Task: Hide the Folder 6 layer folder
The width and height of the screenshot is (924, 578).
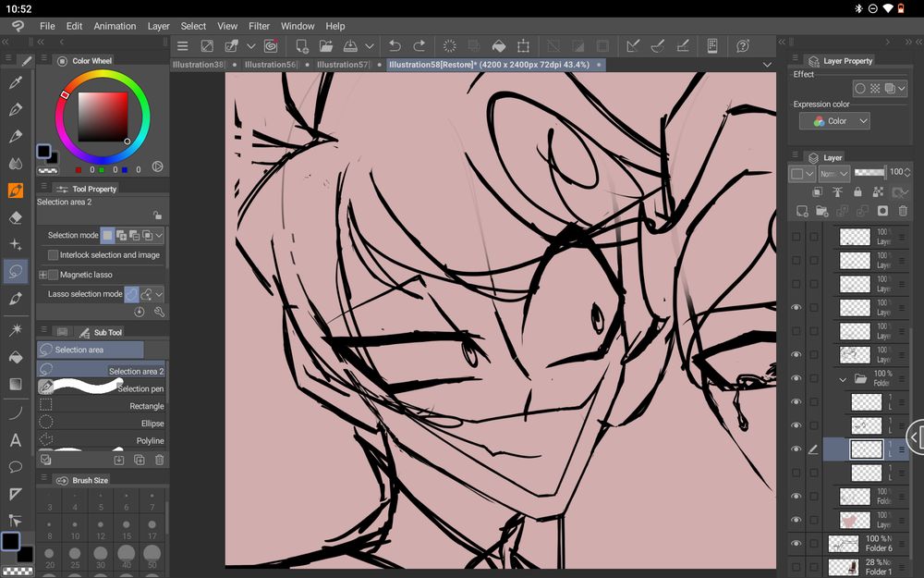Action: 796,543
